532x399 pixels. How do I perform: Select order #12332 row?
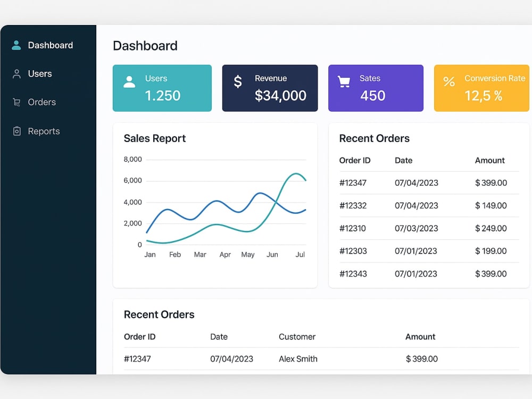[429, 205]
